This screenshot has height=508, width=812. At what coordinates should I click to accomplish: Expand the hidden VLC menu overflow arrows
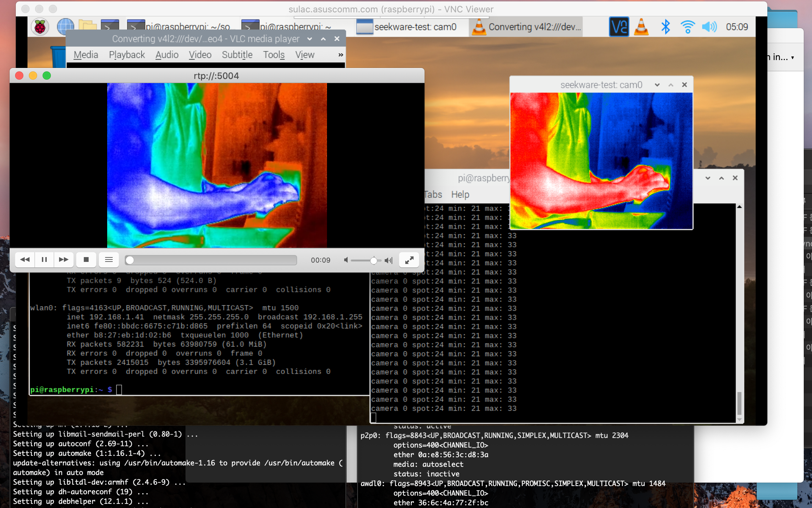(340, 55)
